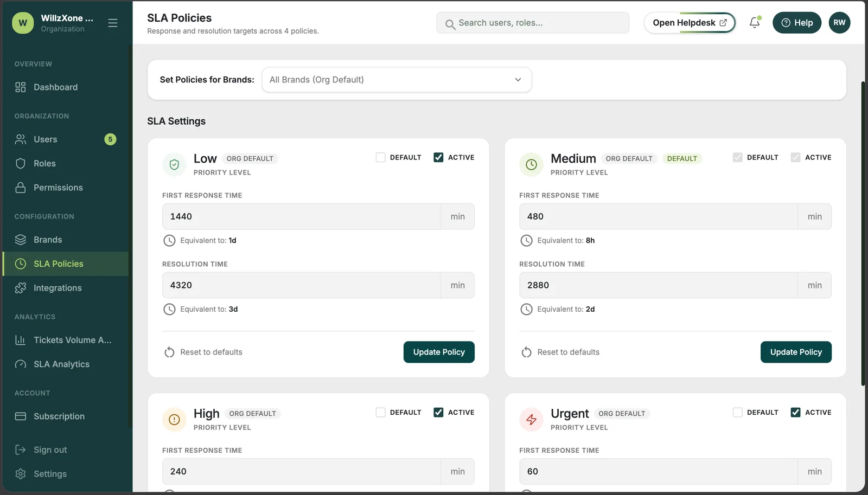
Task: Open the All Brands (Org Default) dropdown
Action: (x=397, y=80)
